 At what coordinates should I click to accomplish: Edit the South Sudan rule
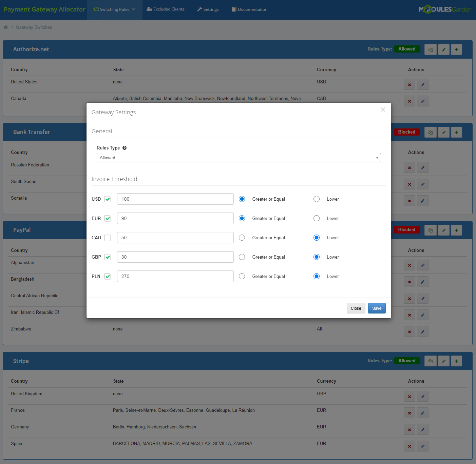pos(422,184)
